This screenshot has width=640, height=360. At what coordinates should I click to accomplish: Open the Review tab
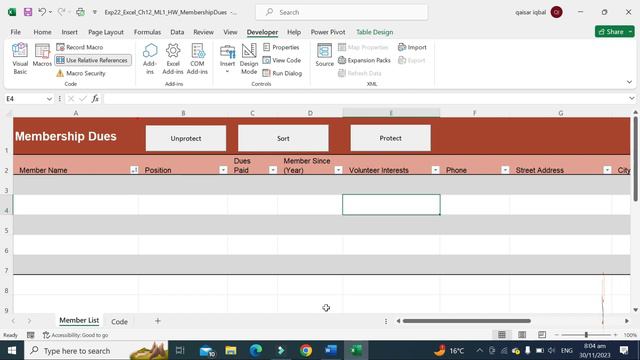[x=203, y=32]
